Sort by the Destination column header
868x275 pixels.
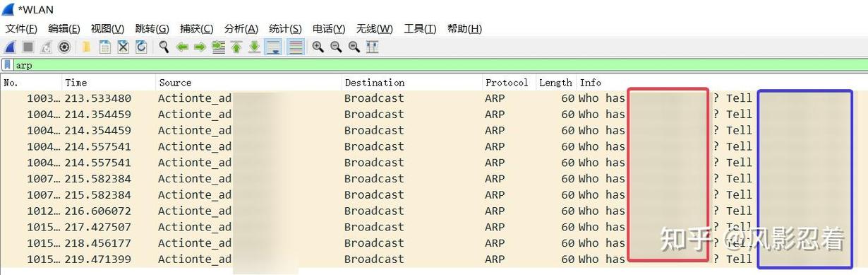tap(412, 83)
